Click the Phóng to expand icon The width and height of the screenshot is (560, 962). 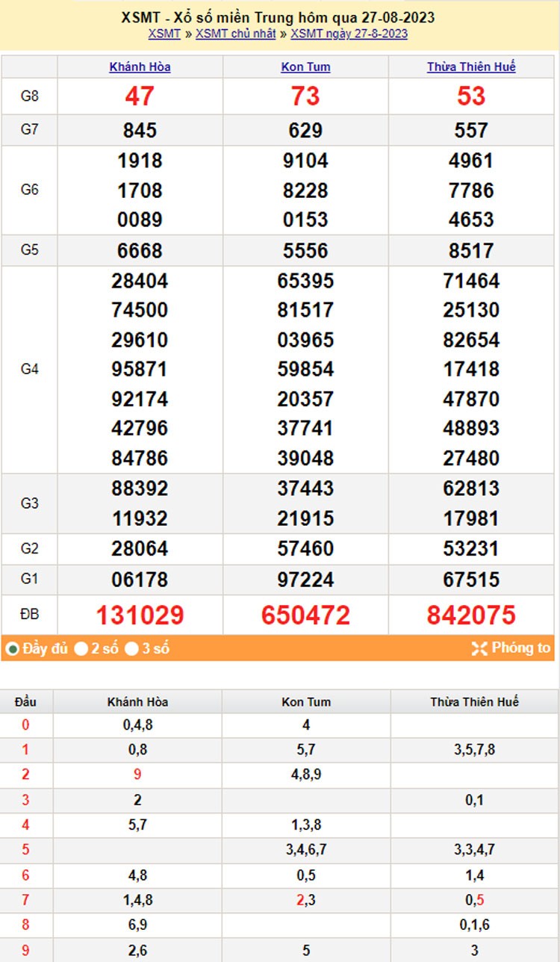coord(479,649)
